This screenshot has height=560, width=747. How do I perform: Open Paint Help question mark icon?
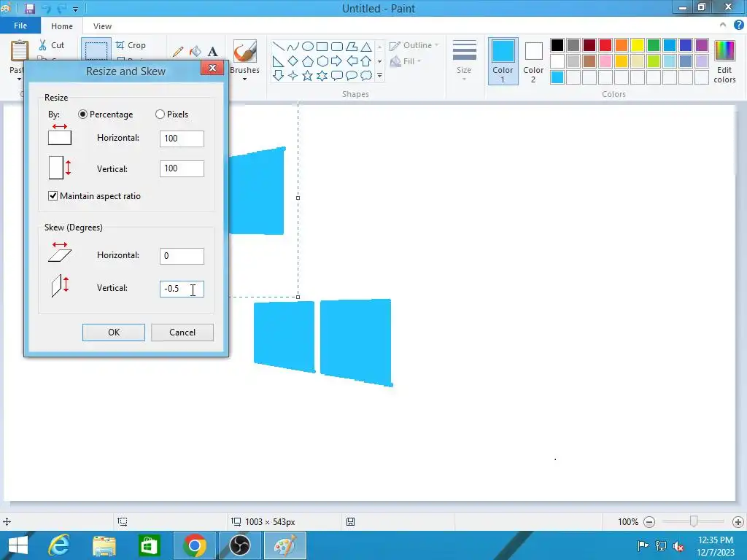(x=738, y=26)
